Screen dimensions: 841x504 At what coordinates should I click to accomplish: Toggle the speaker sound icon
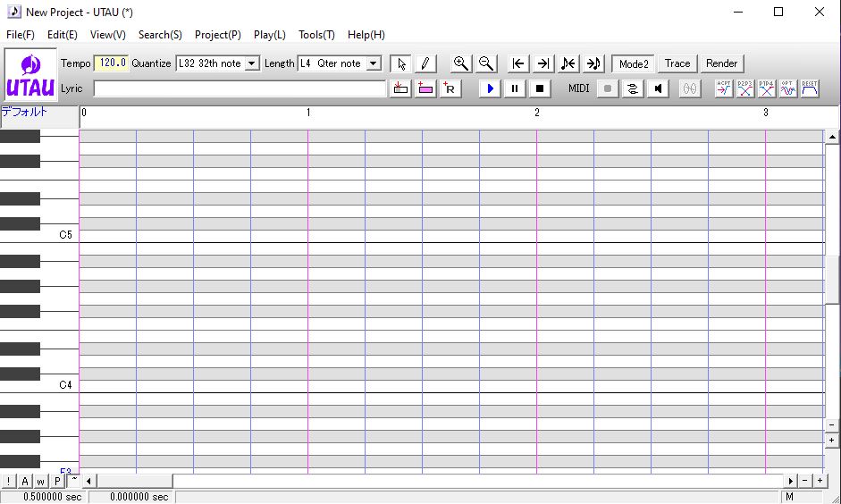pos(658,88)
